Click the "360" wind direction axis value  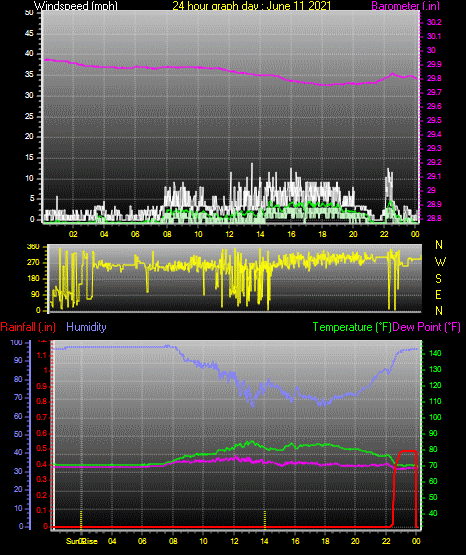(x=33, y=247)
